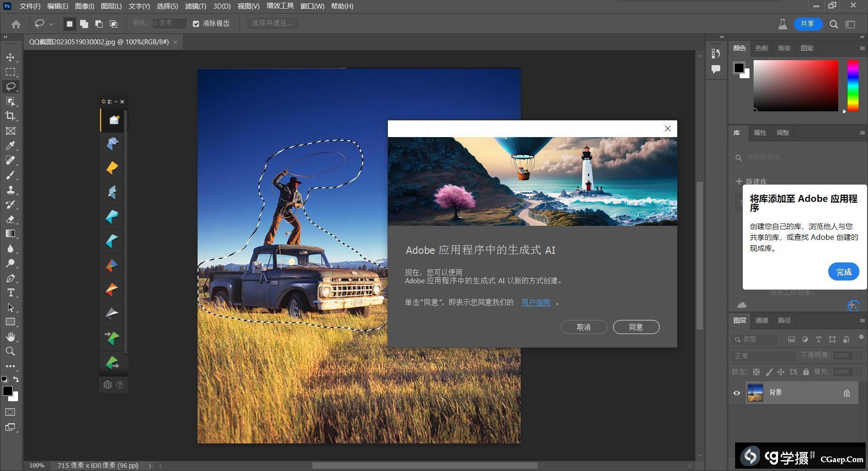
Task: Open the 滤镜(T) menu
Action: point(195,6)
